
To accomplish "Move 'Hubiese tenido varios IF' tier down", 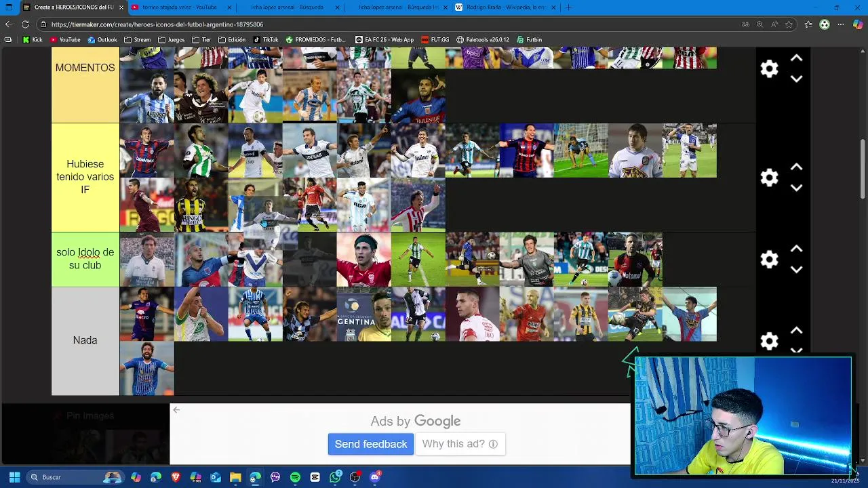I will pos(797,188).
